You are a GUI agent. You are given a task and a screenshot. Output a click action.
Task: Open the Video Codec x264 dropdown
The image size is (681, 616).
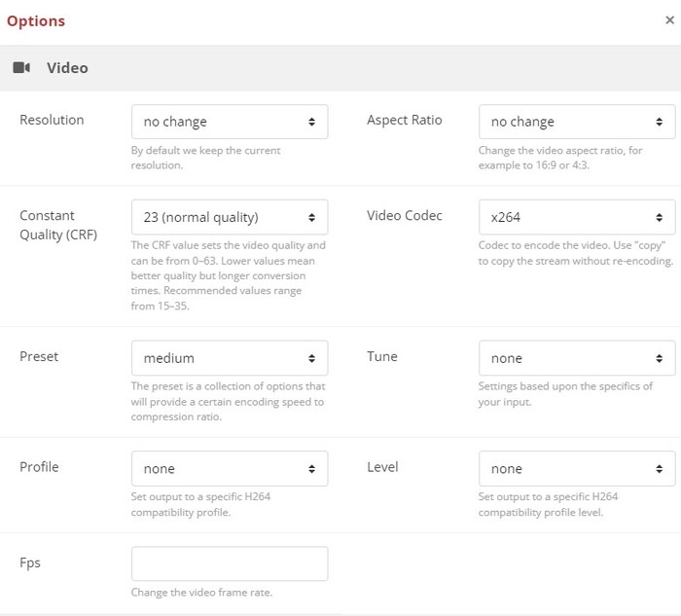577,217
